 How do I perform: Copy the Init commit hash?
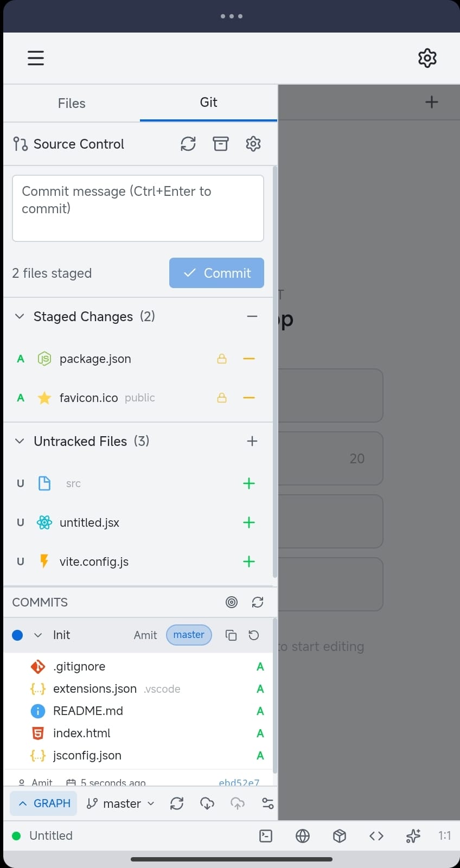[x=231, y=635]
